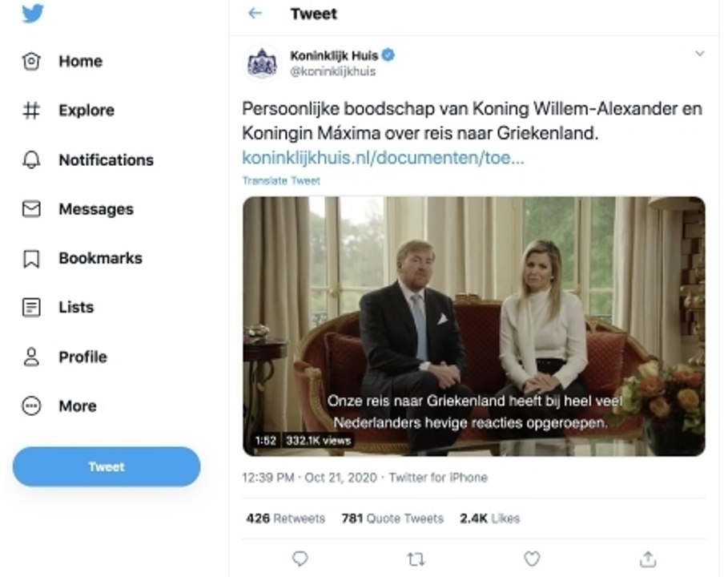Screen dimensions: 728x577
Task: Click the Twitter bird logo
Action: [33, 14]
